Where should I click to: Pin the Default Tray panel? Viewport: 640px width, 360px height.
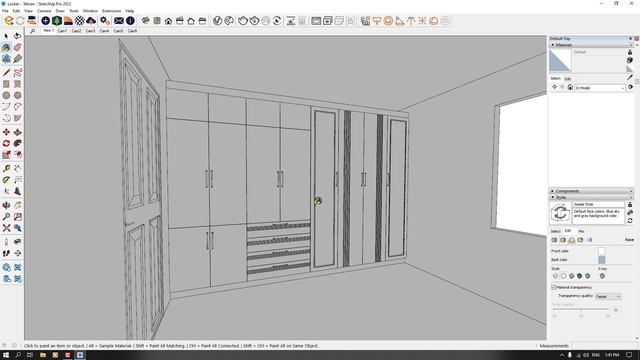[630, 38]
